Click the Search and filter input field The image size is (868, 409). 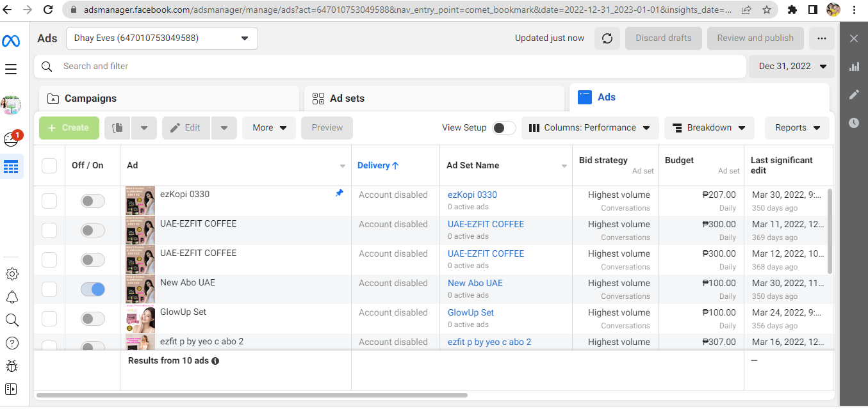pos(390,67)
